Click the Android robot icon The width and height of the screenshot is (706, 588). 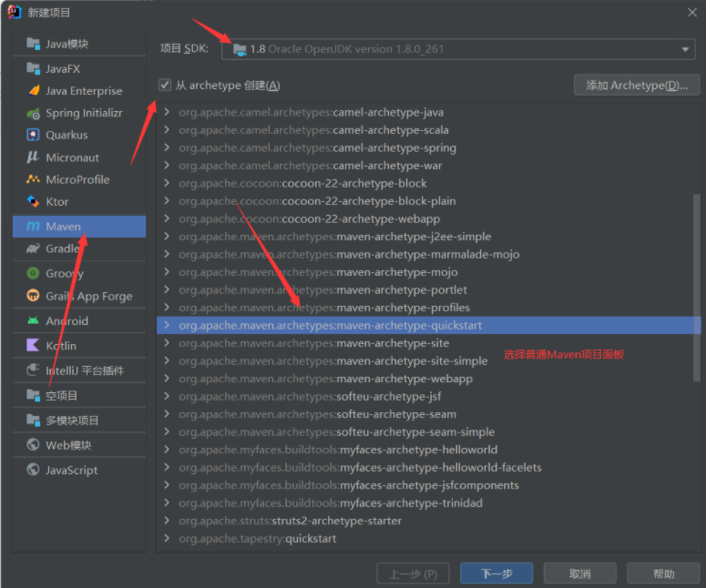tap(33, 320)
